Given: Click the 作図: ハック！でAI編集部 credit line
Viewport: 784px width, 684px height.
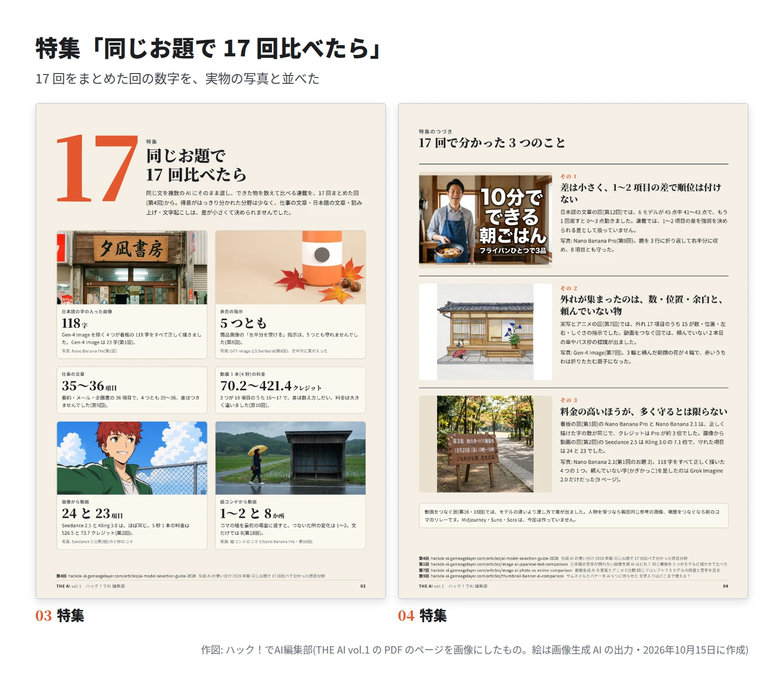Looking at the screenshot, I should [474, 650].
